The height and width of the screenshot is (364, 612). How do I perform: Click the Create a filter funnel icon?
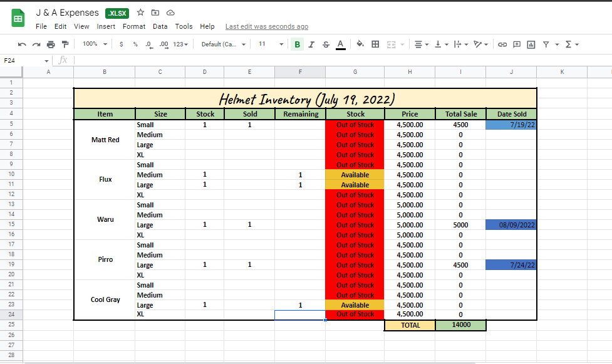546,44
